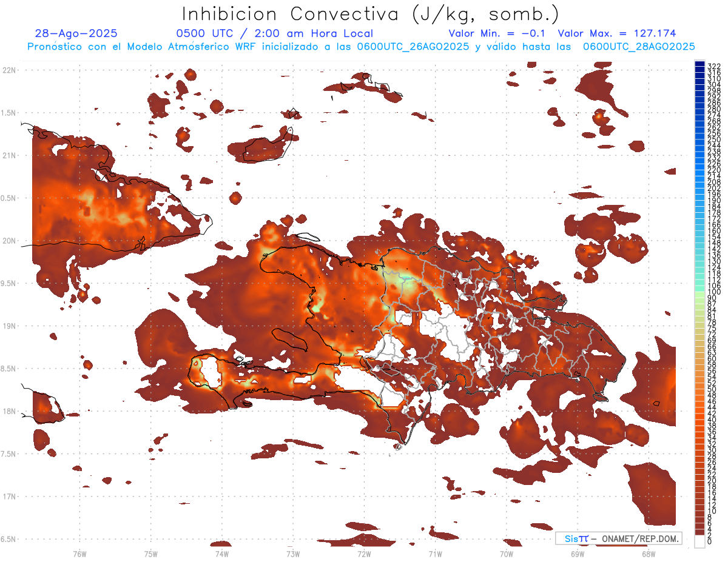Click the '18N' latitude label
Viewport: 728px width, 562px height.
point(9,411)
